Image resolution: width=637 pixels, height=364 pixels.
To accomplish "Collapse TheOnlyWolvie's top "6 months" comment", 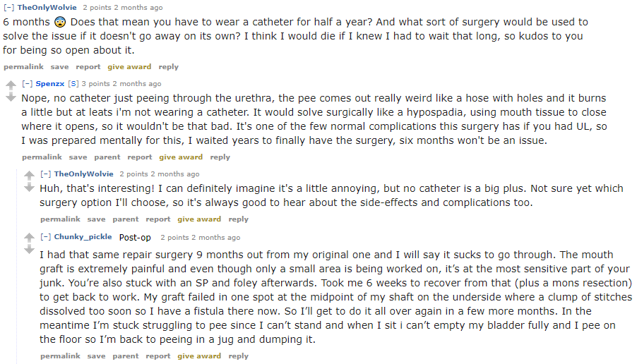I will tap(8, 8).
